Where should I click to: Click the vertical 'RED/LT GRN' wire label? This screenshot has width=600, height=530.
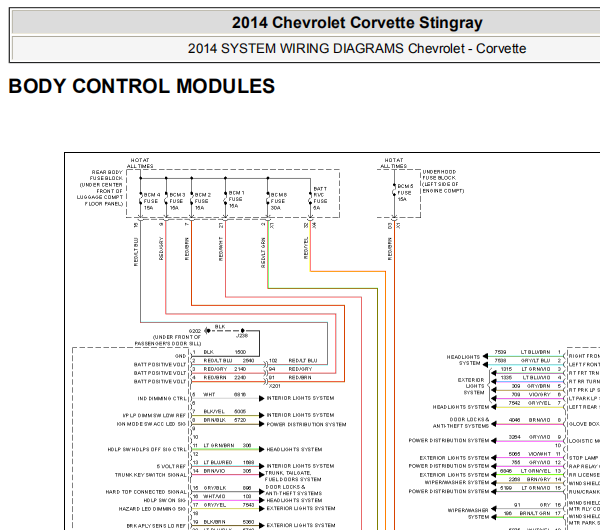click(263, 253)
